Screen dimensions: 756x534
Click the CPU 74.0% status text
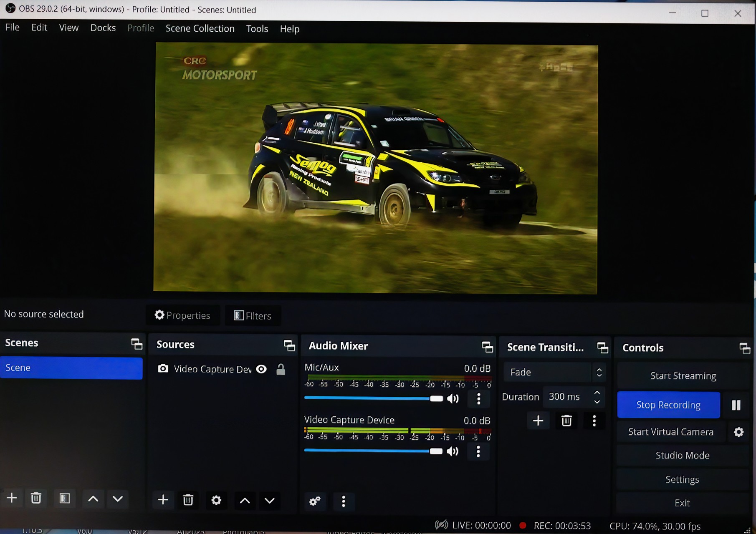click(655, 526)
